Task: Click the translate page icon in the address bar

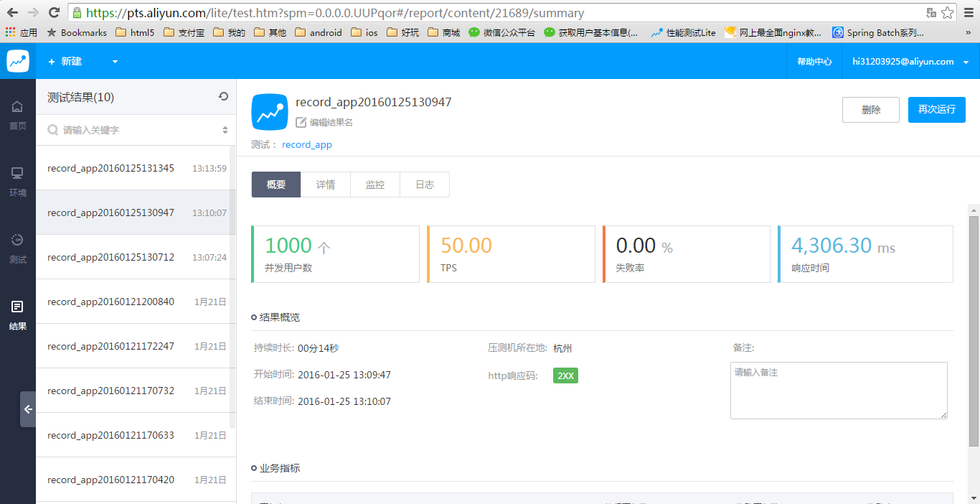Action: point(931,12)
